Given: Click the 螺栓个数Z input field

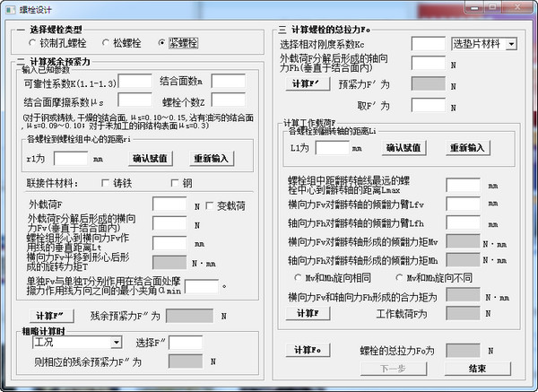Looking at the screenshot, I should click(229, 100).
